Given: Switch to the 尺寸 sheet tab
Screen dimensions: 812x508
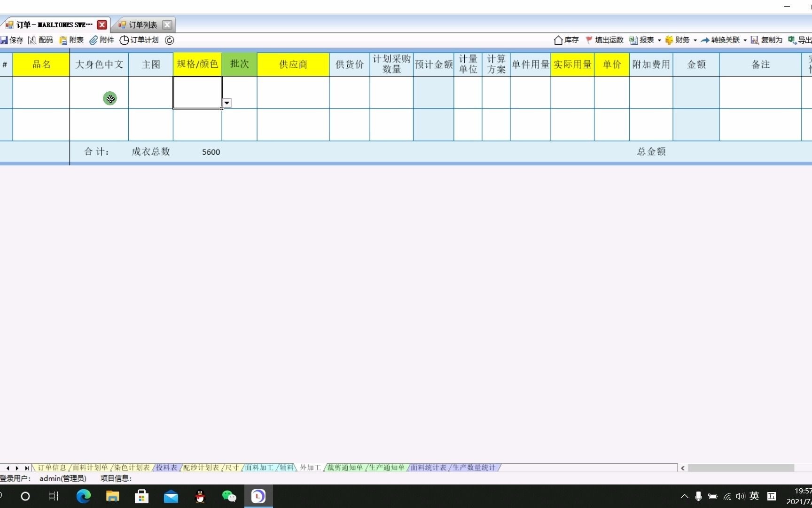Looking at the screenshot, I should 232,468.
